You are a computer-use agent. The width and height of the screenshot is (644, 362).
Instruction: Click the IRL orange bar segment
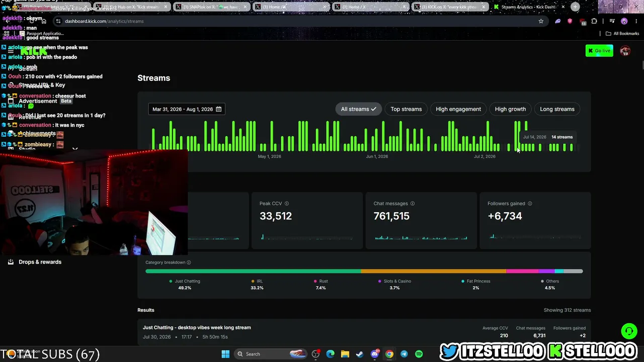tap(433, 271)
